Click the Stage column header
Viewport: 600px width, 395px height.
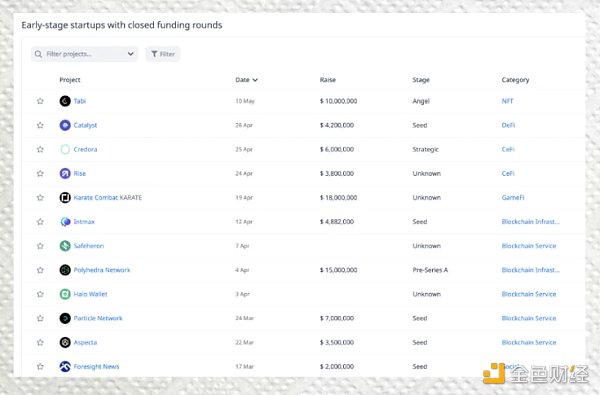coord(421,80)
